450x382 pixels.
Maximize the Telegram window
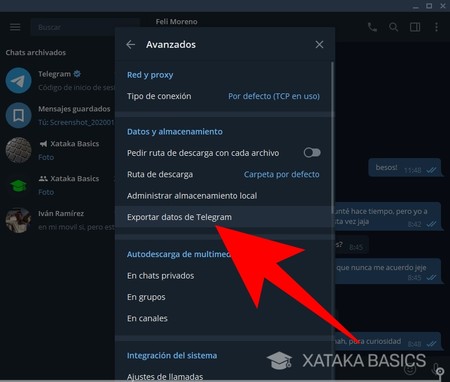429,6
